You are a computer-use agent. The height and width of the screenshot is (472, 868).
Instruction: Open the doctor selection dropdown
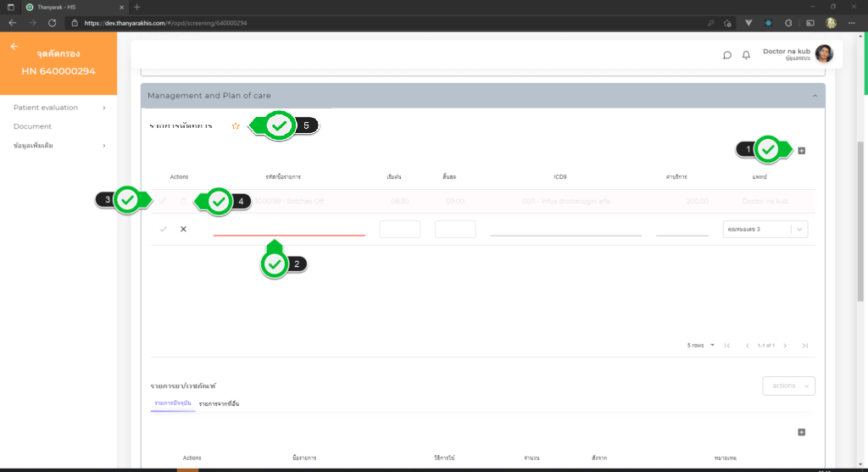point(765,229)
